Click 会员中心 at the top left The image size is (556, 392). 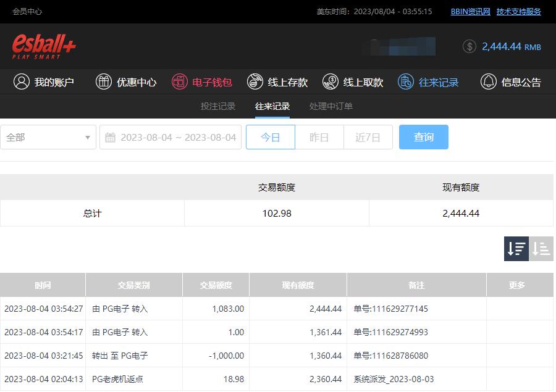point(27,12)
